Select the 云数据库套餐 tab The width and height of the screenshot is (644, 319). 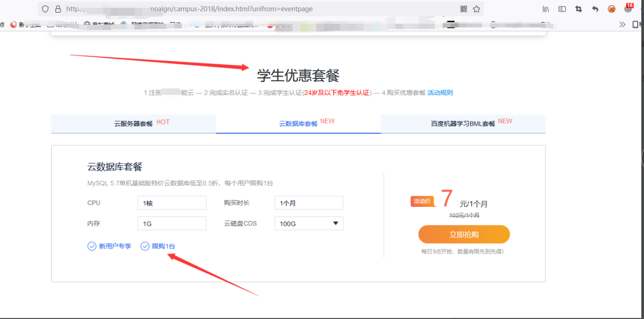pyautogui.click(x=298, y=124)
